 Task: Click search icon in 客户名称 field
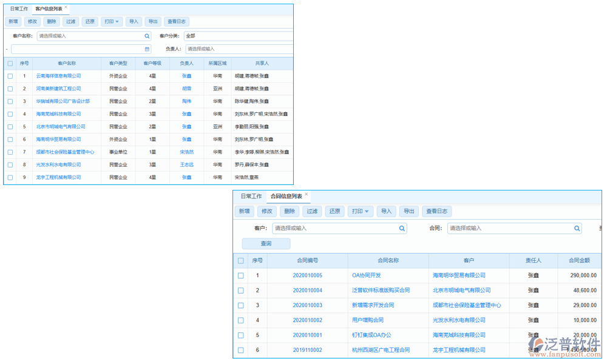(147, 36)
